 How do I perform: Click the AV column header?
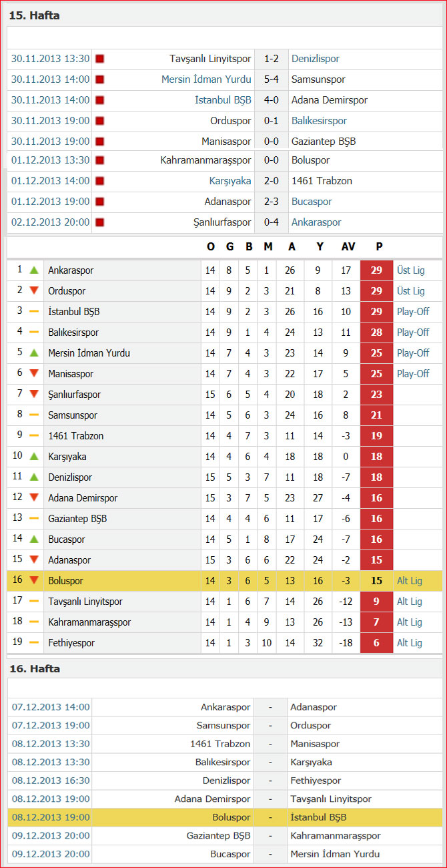click(x=348, y=247)
